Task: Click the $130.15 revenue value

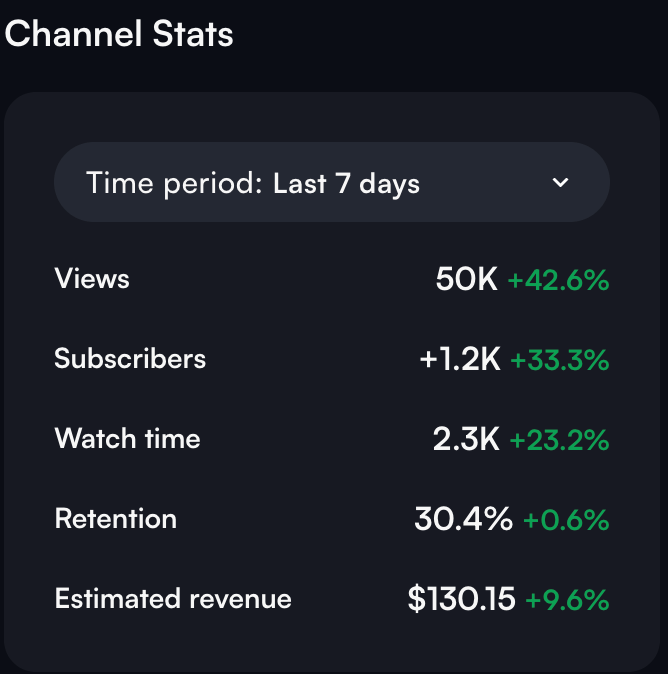Action: [x=461, y=600]
